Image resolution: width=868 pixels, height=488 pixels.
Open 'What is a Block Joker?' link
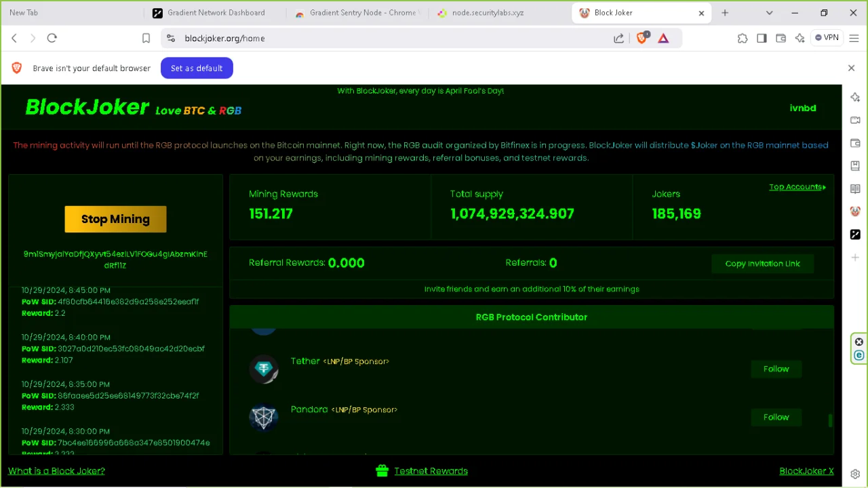[56, 471]
